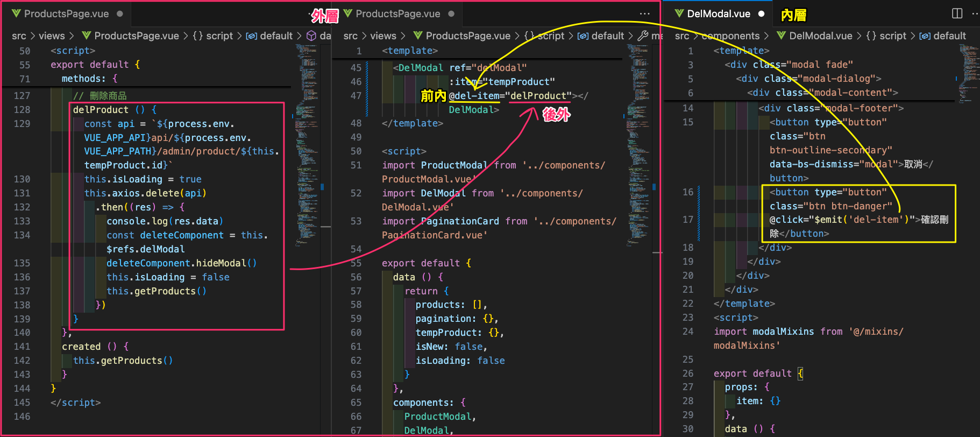Select the middle ProductsPage.vue tab
The height and width of the screenshot is (437, 980).
click(397, 14)
